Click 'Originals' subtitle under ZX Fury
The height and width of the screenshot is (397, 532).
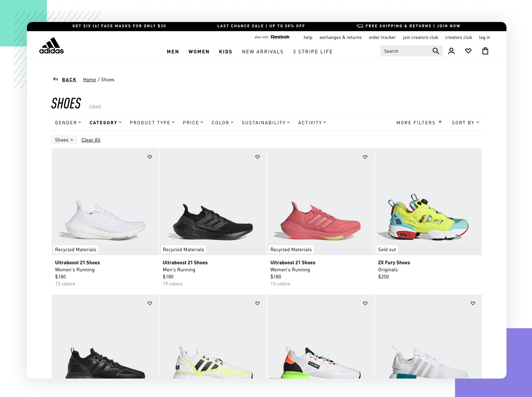pyautogui.click(x=388, y=270)
